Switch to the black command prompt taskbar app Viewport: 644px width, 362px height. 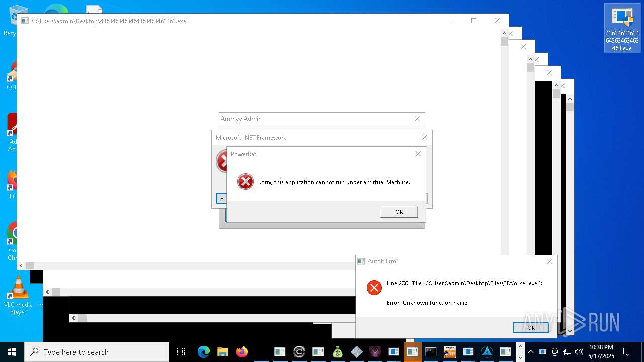[431, 352]
